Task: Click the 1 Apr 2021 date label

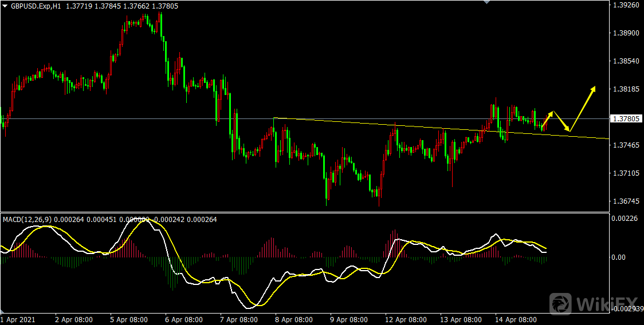Action: [x=18, y=320]
